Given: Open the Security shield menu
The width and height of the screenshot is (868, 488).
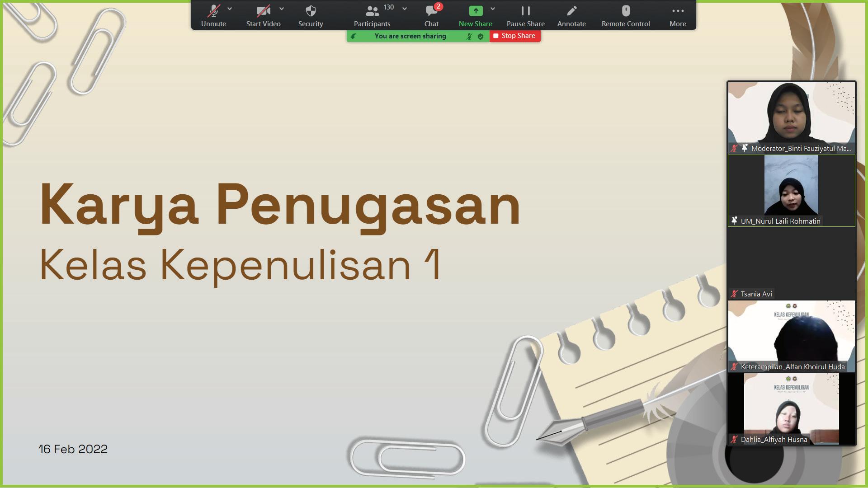Looking at the screenshot, I should tap(311, 16).
